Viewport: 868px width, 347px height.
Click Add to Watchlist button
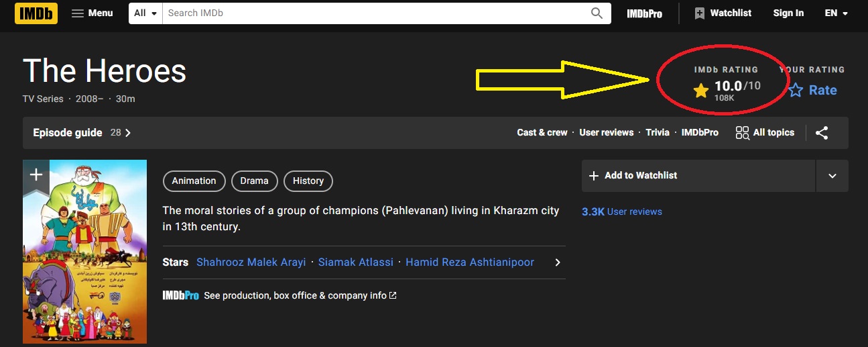pyautogui.click(x=697, y=176)
